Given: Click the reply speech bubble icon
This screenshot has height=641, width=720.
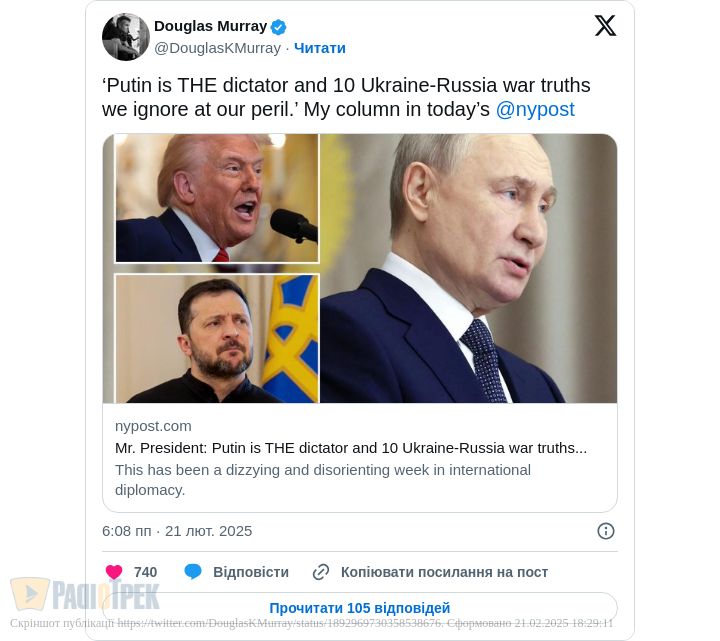Looking at the screenshot, I should pyautogui.click(x=193, y=572).
